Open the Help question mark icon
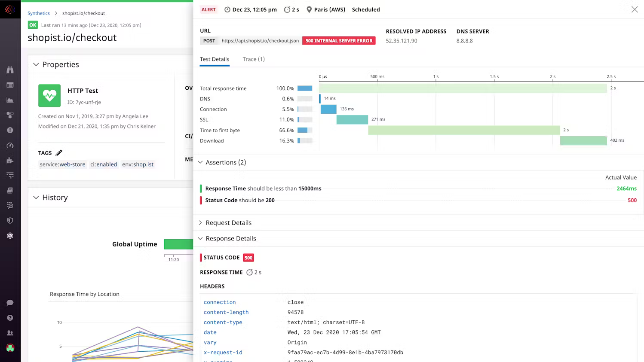The width and height of the screenshot is (644, 362). click(x=10, y=318)
